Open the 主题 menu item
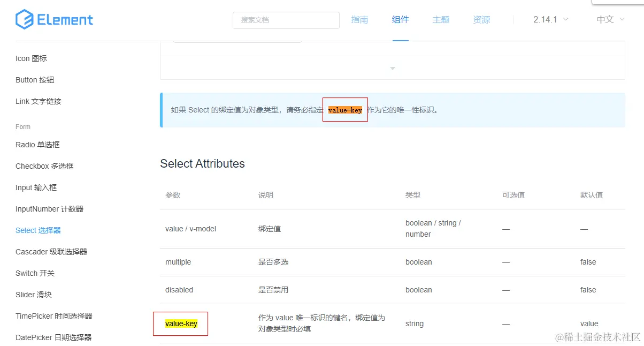Image resolution: width=644 pixels, height=346 pixels. (440, 19)
